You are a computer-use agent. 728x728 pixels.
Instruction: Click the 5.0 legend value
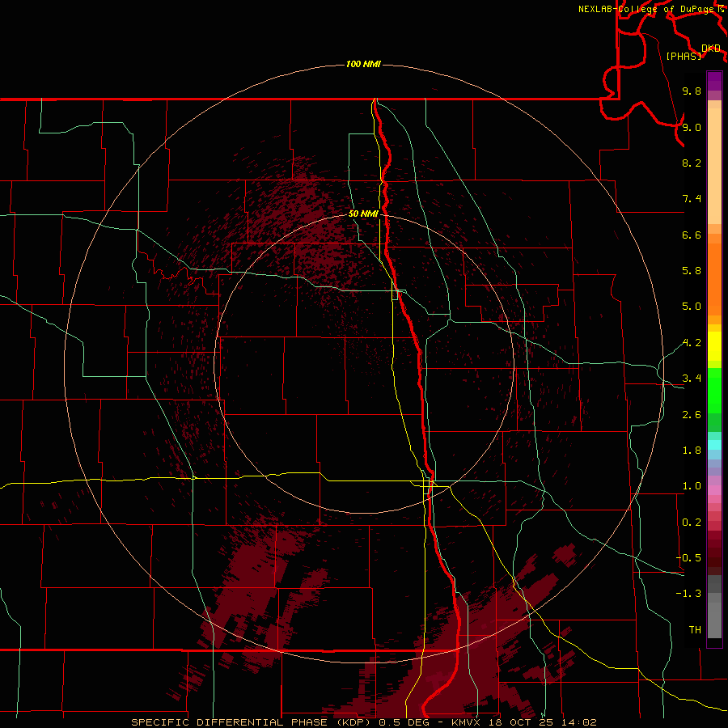pos(692,307)
